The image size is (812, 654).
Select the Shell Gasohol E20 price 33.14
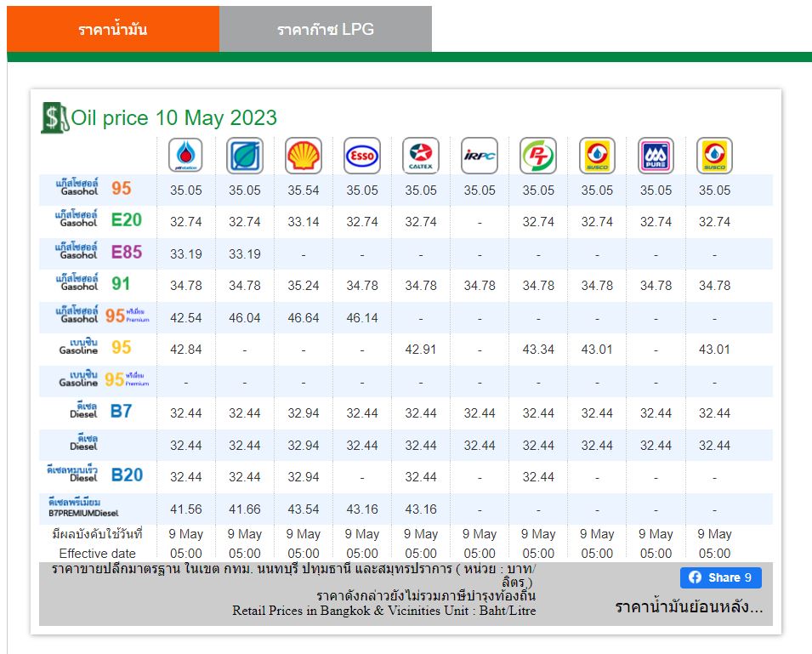[304, 222]
